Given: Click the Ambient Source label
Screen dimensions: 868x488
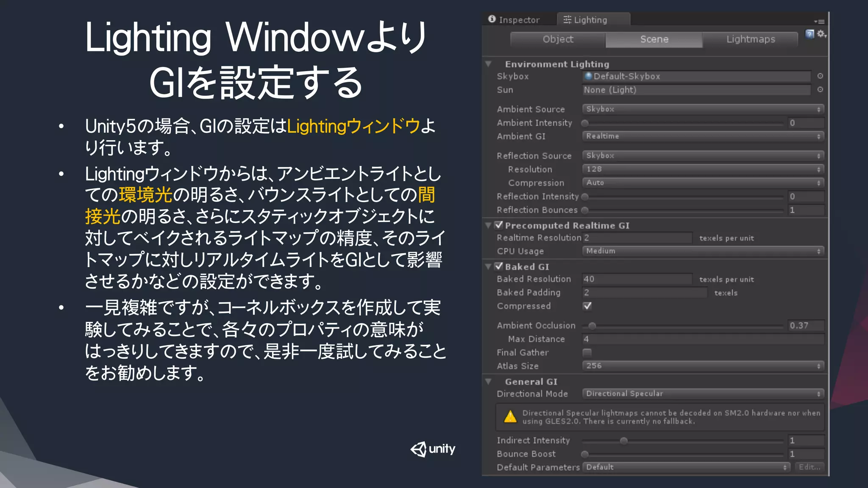Looking at the screenshot, I should 531,109.
